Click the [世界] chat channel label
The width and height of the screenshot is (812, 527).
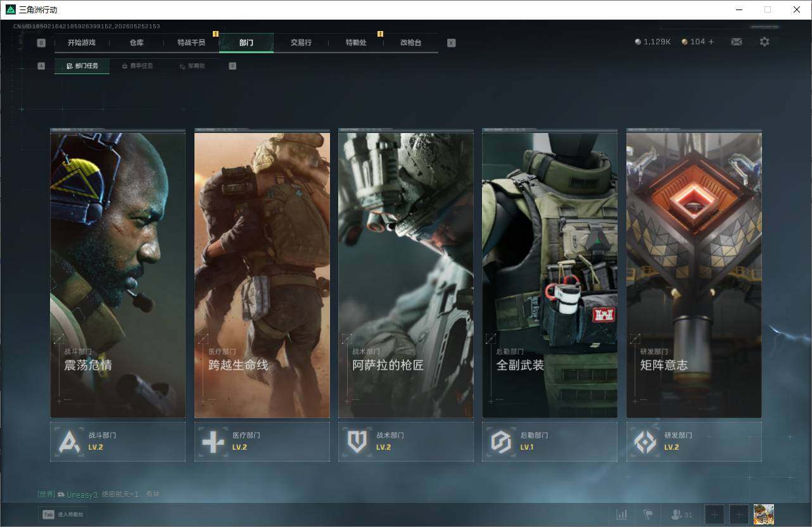(x=46, y=494)
